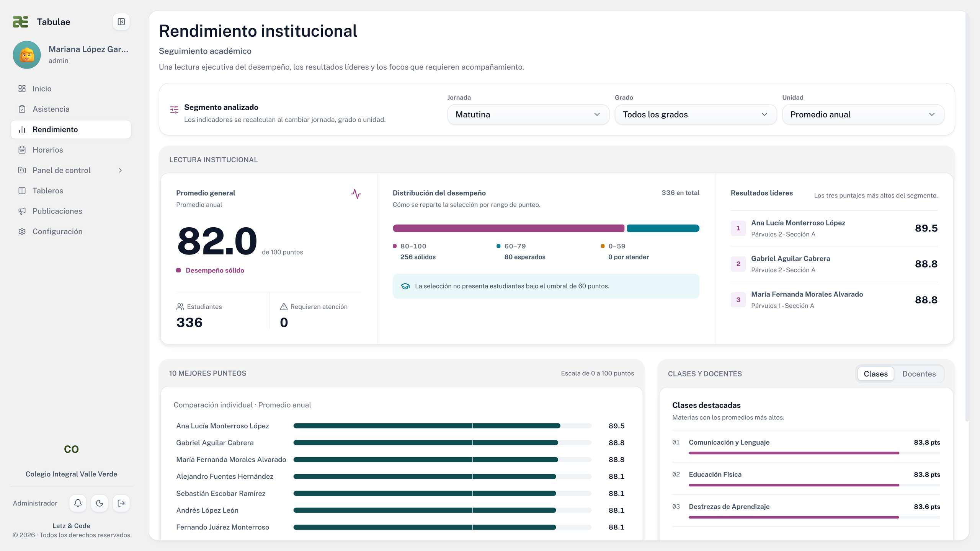Image resolution: width=980 pixels, height=551 pixels.
Task: Switch to the Clases tab
Action: click(x=875, y=374)
